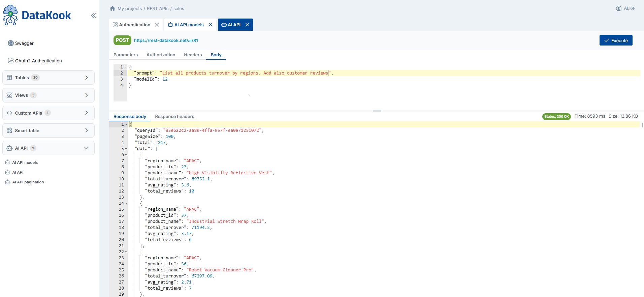Screen dimensions: 644x297
Task: Go to My projects breadcrumb
Action: coord(130,8)
